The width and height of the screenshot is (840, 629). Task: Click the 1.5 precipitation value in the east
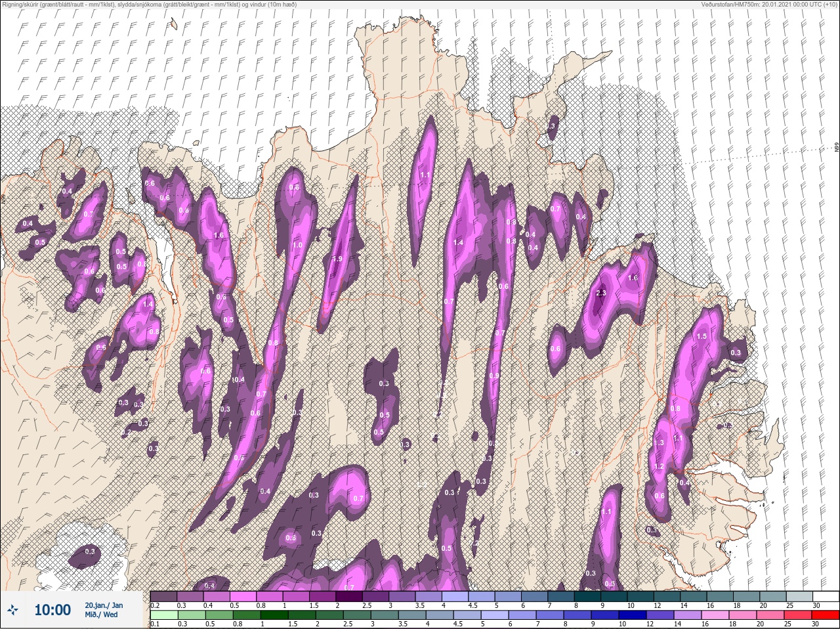[x=702, y=336]
